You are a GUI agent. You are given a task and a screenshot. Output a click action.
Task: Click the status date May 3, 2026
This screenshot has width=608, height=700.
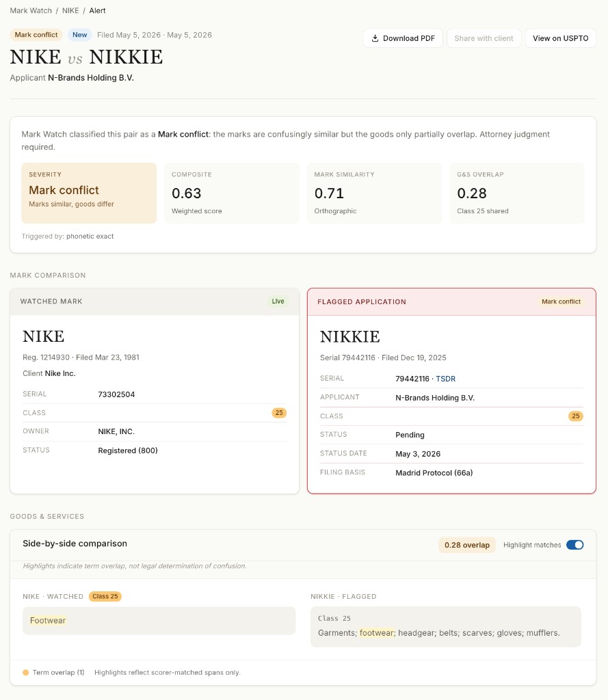pyautogui.click(x=418, y=454)
